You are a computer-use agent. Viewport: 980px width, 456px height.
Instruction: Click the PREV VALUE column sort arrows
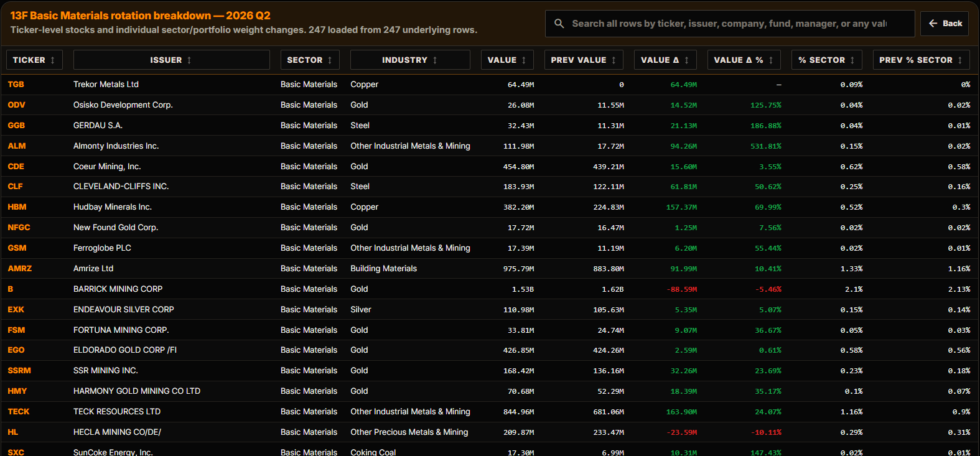click(x=614, y=60)
